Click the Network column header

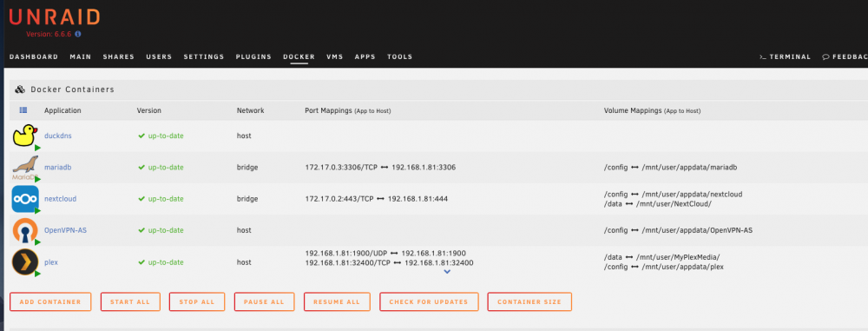click(x=250, y=110)
